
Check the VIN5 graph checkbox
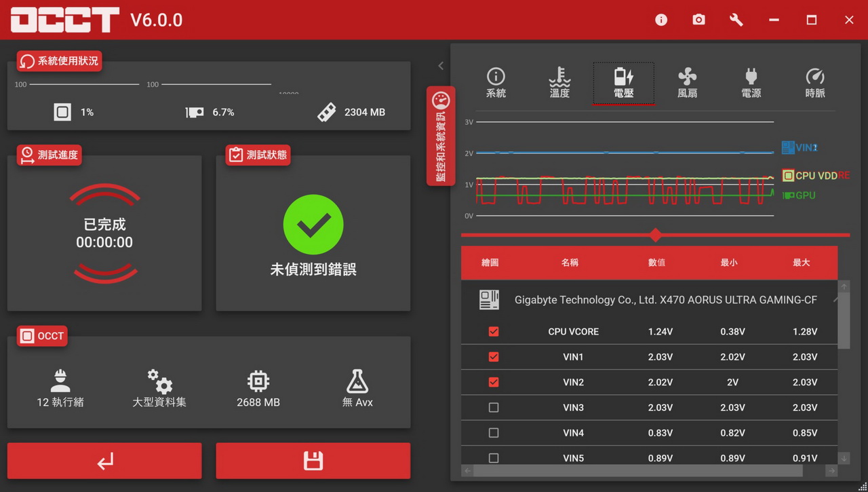[x=494, y=458]
